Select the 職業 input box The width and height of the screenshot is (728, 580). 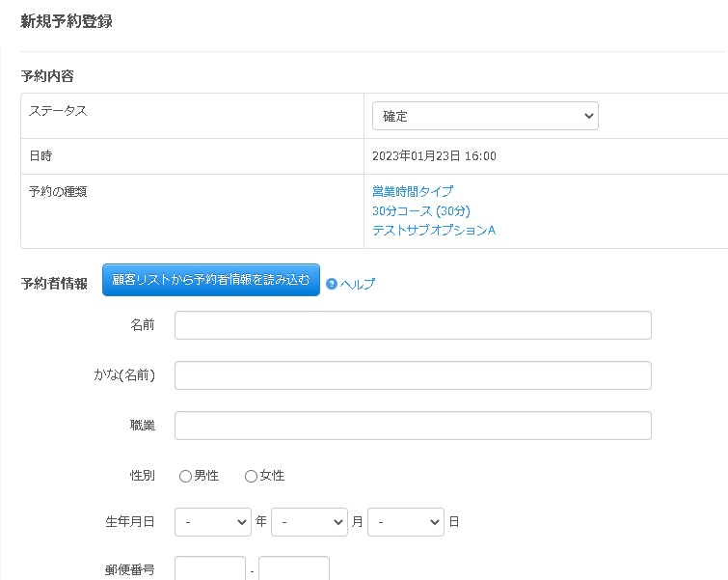click(413, 426)
